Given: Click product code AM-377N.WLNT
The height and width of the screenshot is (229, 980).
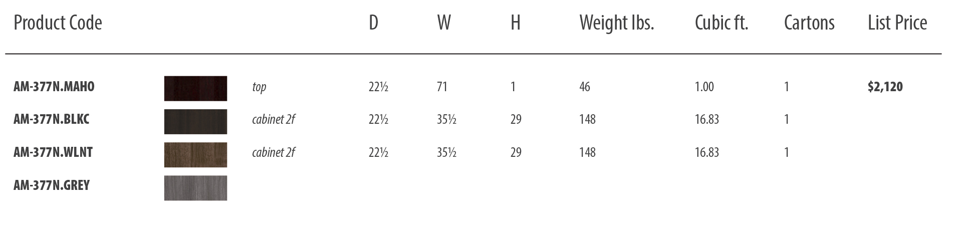Looking at the screenshot, I should coord(53,152).
